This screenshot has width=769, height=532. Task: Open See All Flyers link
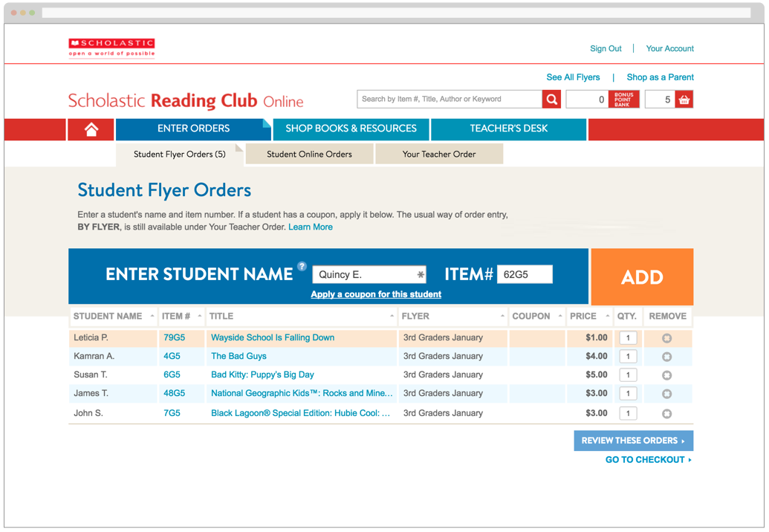click(x=573, y=77)
